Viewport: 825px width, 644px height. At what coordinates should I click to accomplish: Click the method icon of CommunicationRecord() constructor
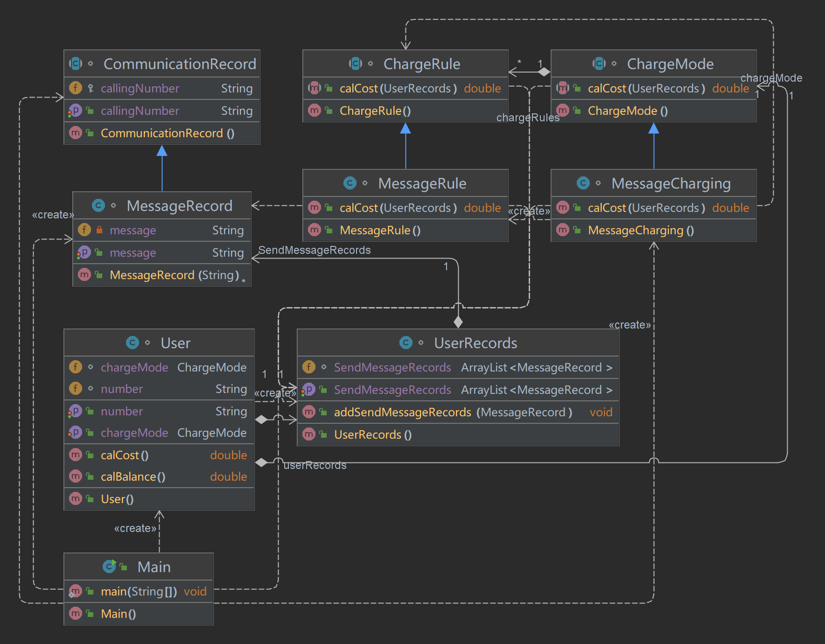76,133
